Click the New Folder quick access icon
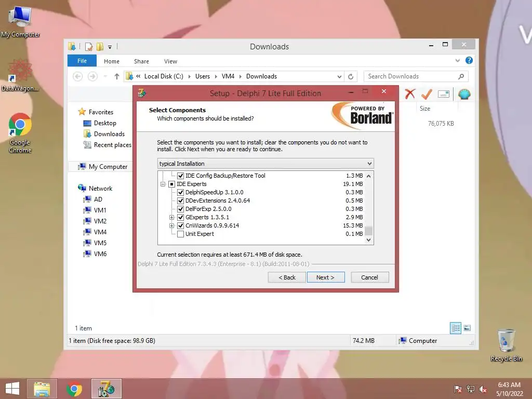 tap(100, 46)
